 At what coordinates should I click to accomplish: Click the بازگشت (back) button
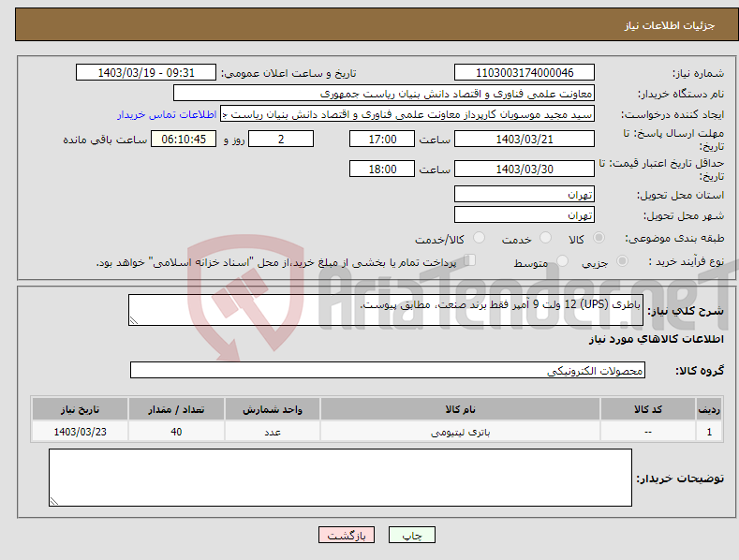pos(347,535)
